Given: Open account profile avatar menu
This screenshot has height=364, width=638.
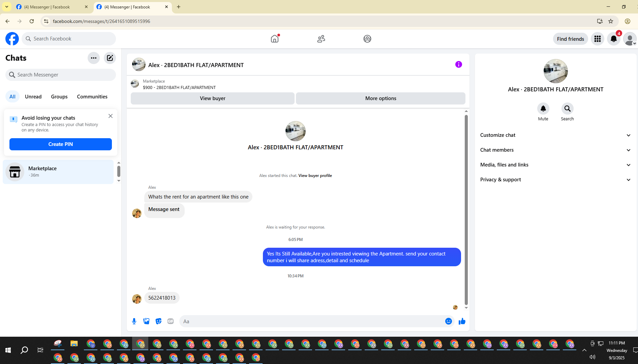Looking at the screenshot, I should [630, 39].
